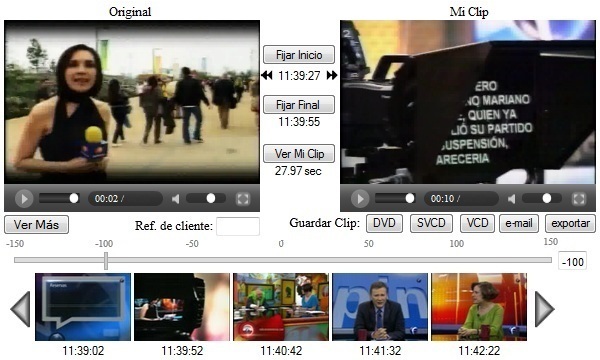Click the offset value box showing -100
The width and height of the screenshot is (600, 360).
click(572, 261)
